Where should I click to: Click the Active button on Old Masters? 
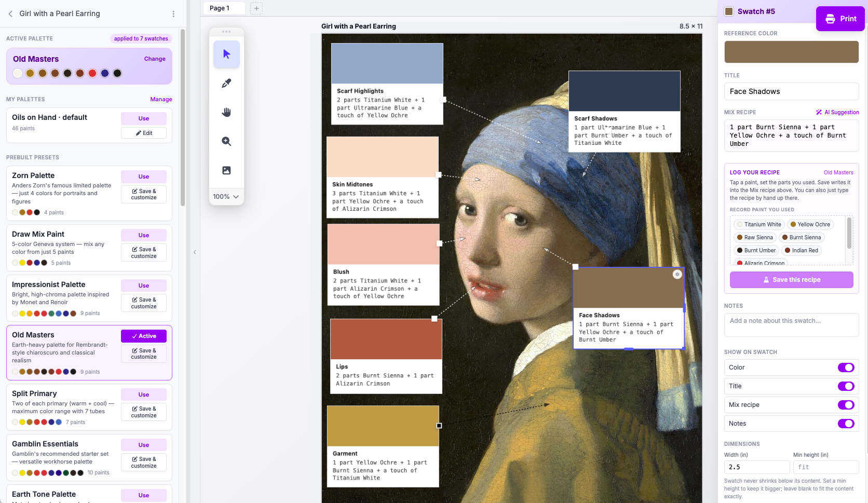pyautogui.click(x=144, y=336)
